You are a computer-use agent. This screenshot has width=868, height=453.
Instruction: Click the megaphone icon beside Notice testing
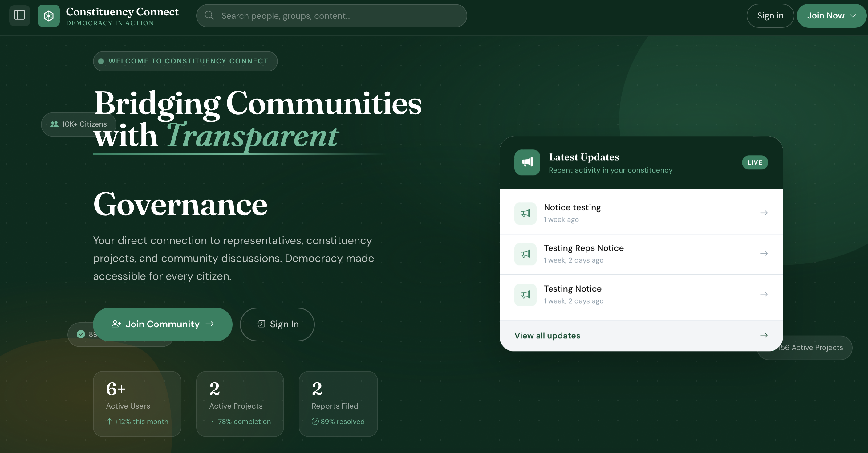coord(525,213)
